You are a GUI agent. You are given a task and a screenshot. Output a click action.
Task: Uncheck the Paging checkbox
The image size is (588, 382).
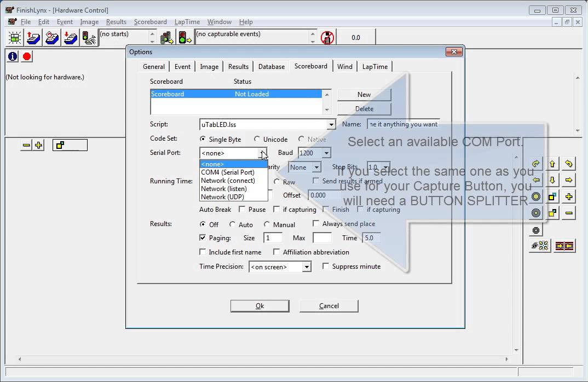tap(203, 238)
